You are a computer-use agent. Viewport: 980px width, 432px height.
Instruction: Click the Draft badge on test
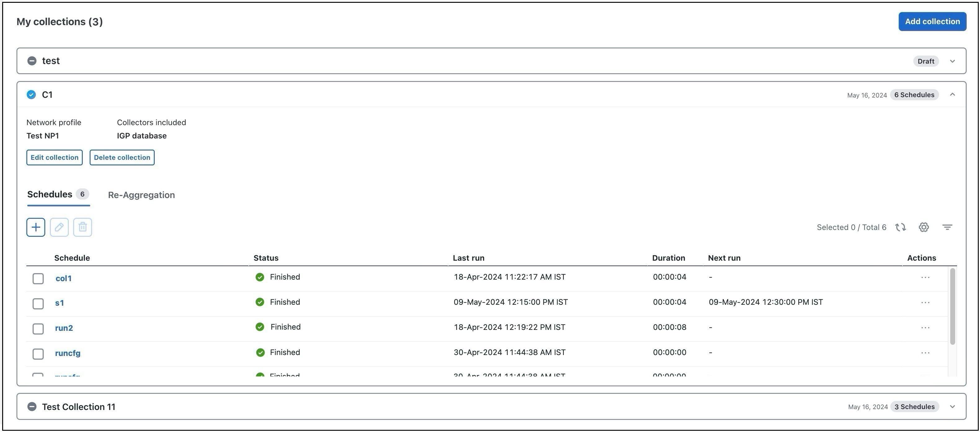pyautogui.click(x=926, y=61)
